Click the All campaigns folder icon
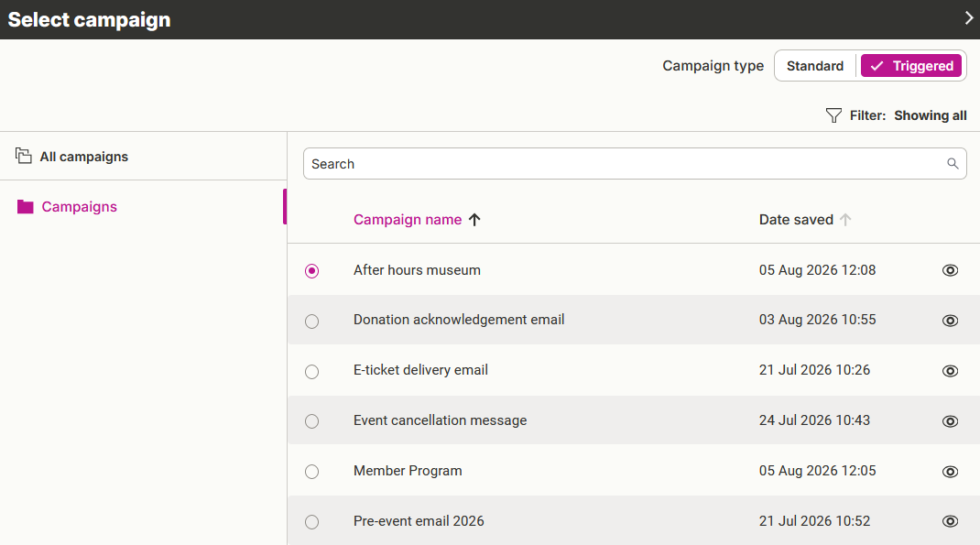The width and height of the screenshot is (980, 545). [23, 156]
